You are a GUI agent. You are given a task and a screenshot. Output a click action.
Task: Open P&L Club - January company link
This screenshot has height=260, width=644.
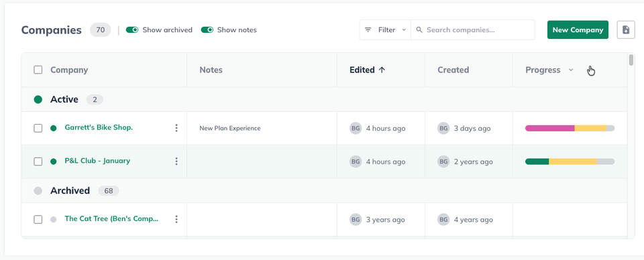pos(97,161)
